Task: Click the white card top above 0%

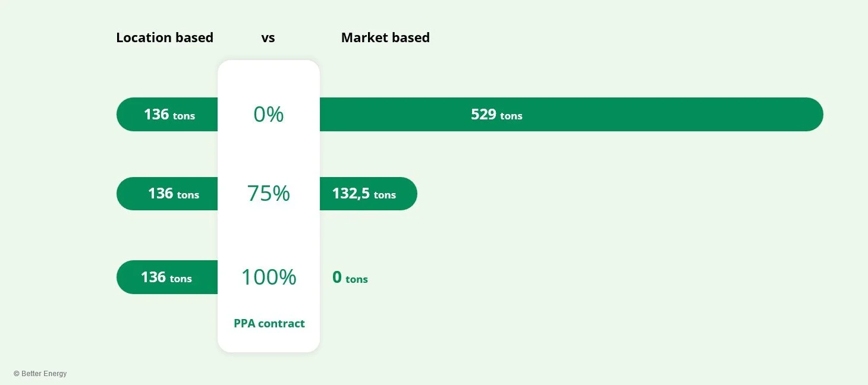Action: (x=269, y=78)
